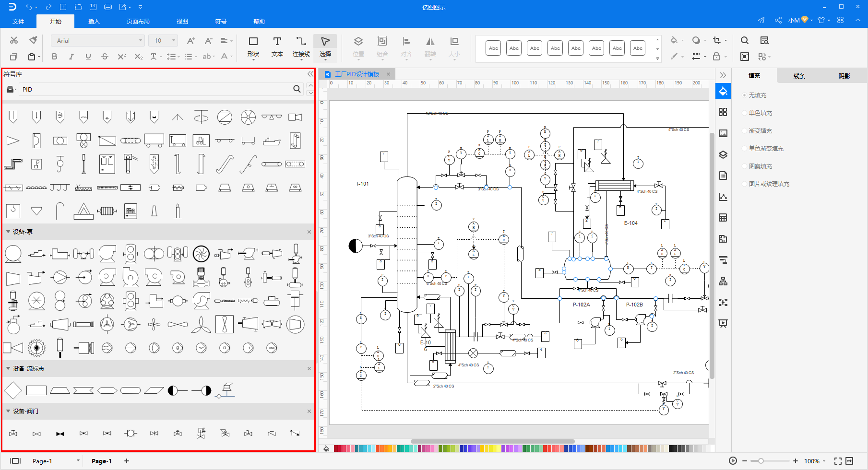Click the canvas horizontal scrollbar
The height and width of the screenshot is (470, 868).
click(x=492, y=442)
